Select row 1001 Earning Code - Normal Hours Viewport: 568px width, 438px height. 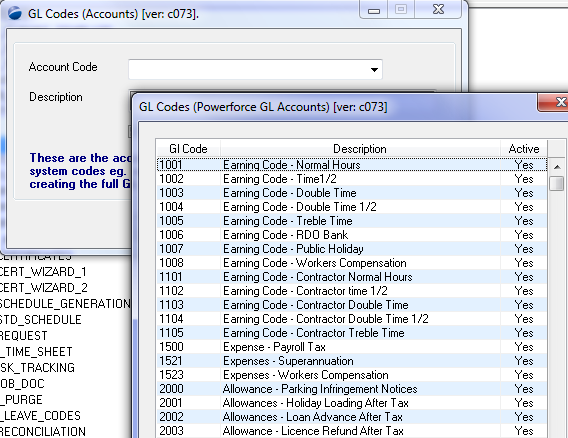tap(352, 165)
